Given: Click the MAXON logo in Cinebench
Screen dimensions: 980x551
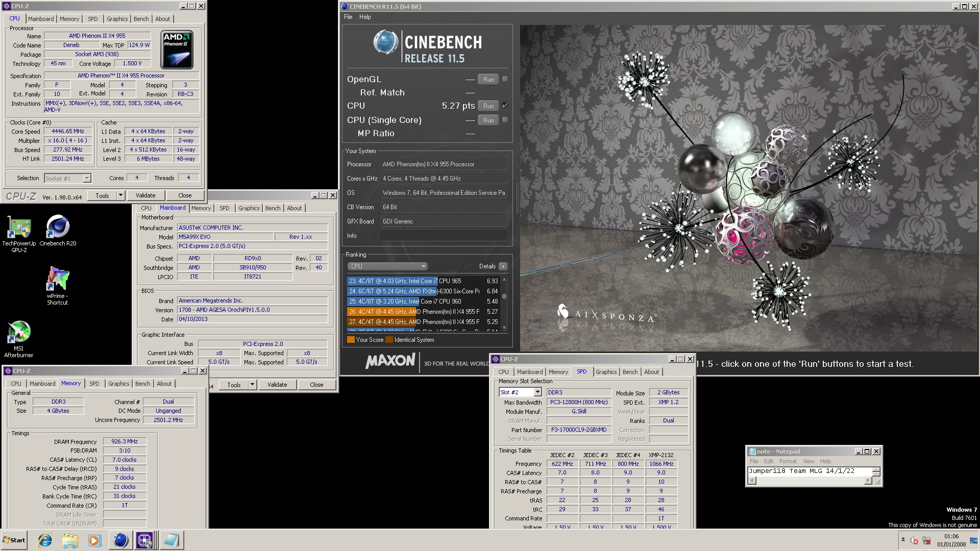Looking at the screenshot, I should (390, 361).
